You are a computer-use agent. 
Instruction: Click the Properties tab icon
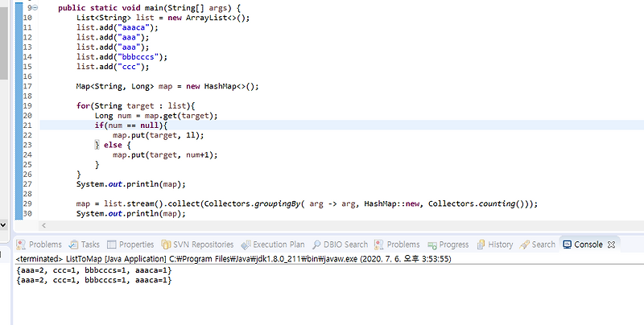click(x=111, y=245)
